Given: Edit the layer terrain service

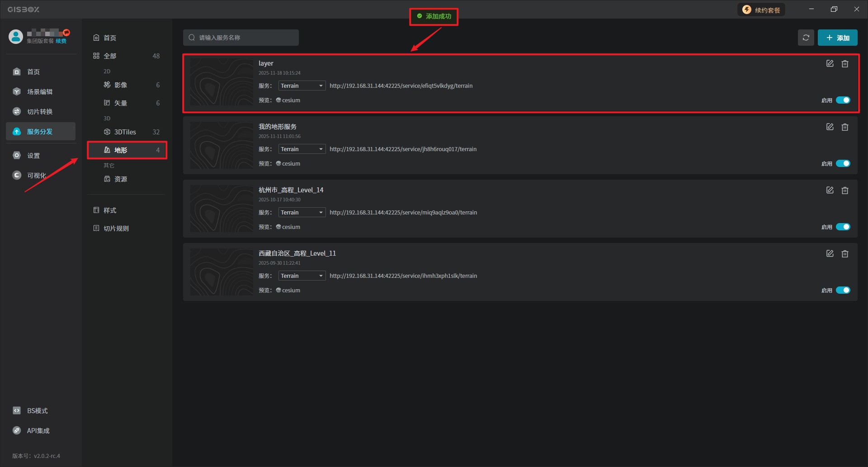Looking at the screenshot, I should [830, 64].
